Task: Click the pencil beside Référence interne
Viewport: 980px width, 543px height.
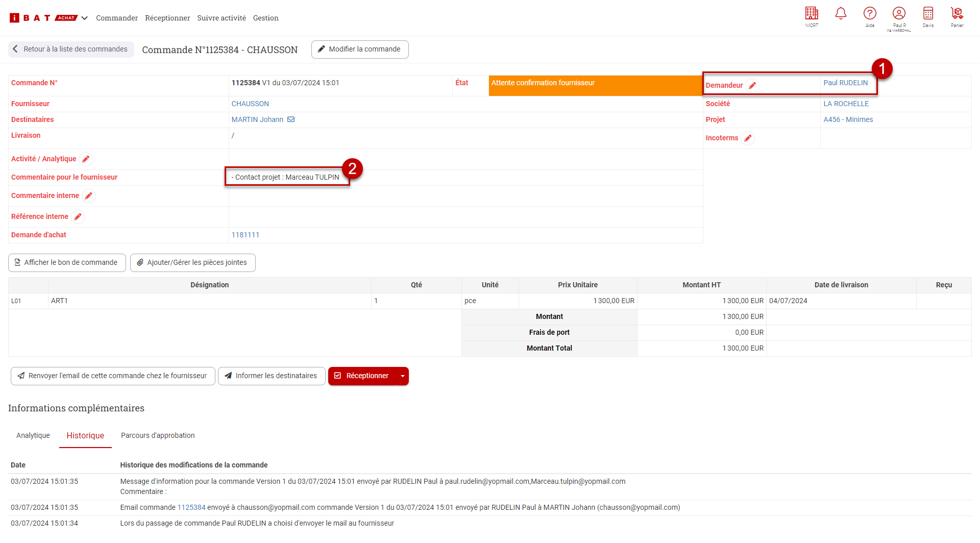Action: [x=78, y=217]
